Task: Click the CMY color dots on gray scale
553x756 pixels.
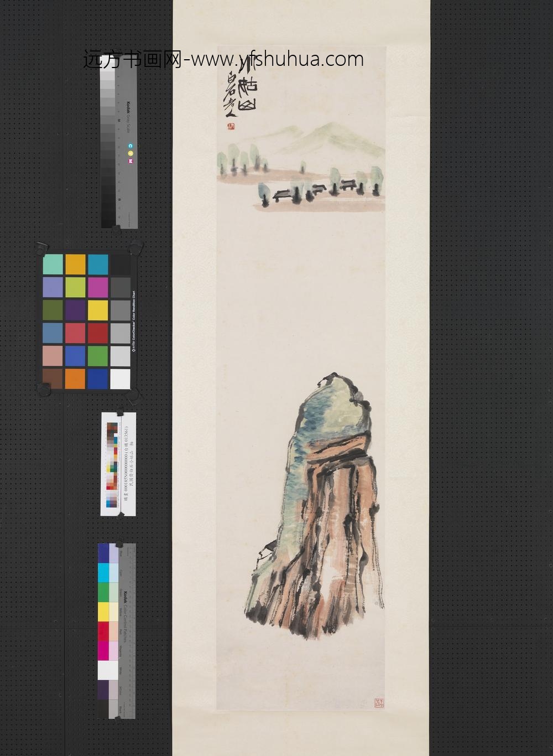Action: coord(131,153)
